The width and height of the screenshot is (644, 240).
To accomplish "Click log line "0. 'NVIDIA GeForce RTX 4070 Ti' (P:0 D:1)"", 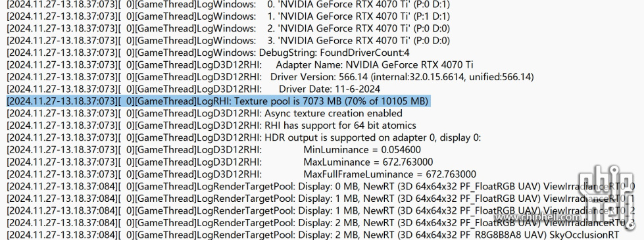I will [x=228, y=5].
